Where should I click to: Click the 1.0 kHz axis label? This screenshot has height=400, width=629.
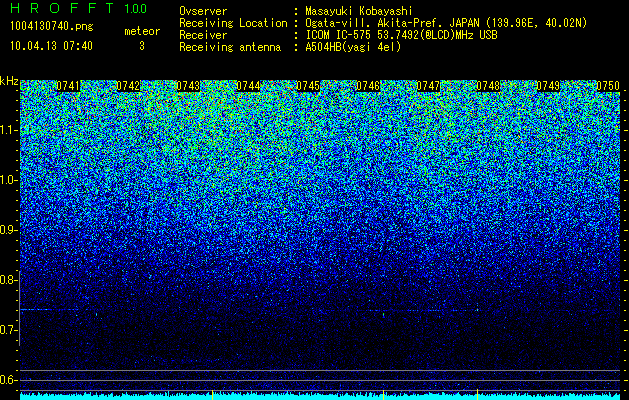[x=9, y=181]
